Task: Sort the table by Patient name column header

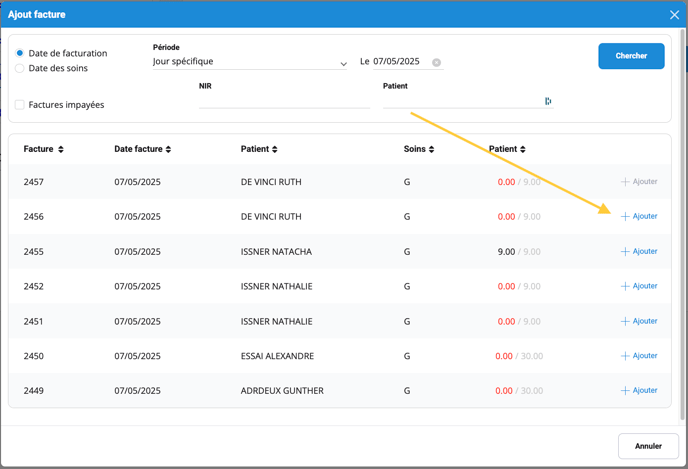Action: 259,150
